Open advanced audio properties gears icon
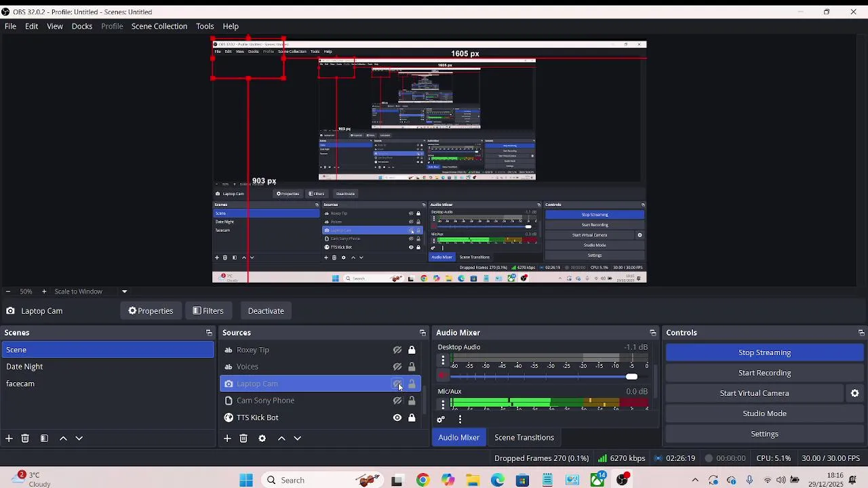The image size is (868, 488). (441, 420)
